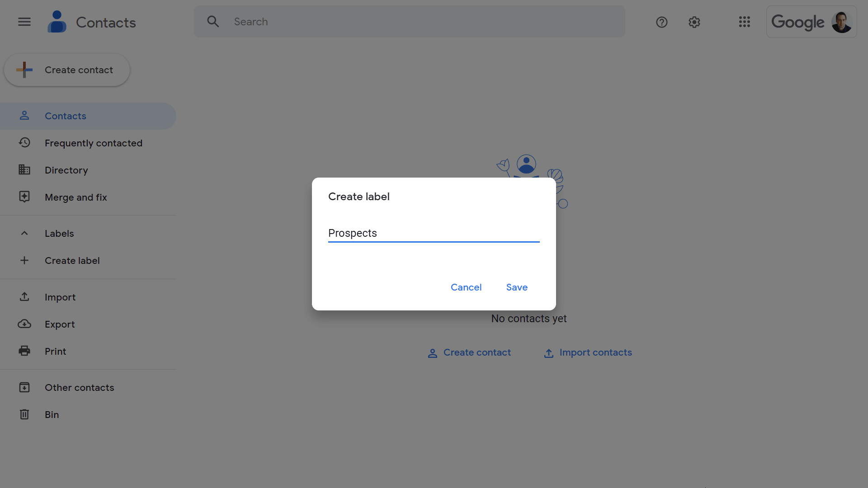Click the Contacts navigation icon

click(x=24, y=116)
